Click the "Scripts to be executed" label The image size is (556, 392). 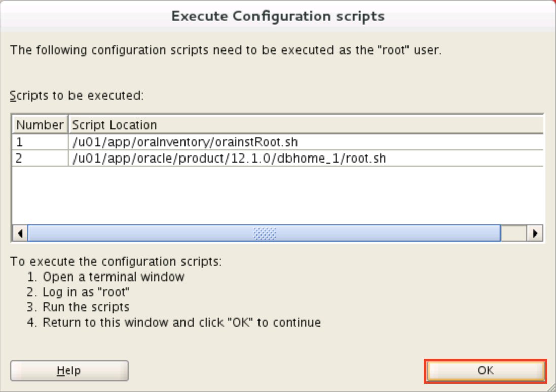coord(77,95)
